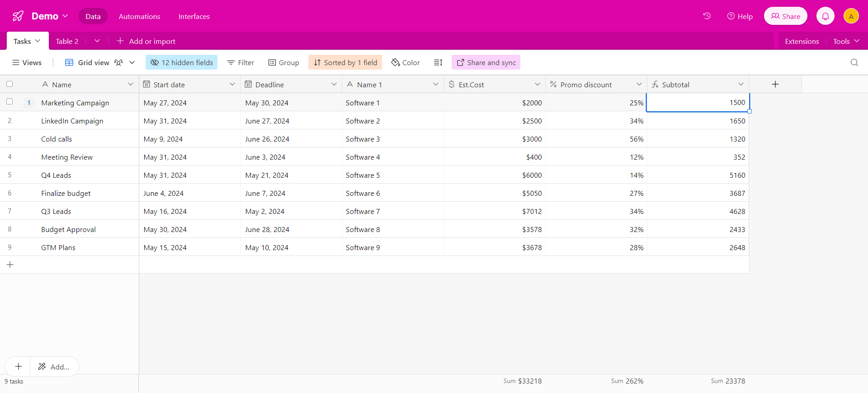The height and width of the screenshot is (393, 868).
Task: Open the Promo discount column menu
Action: coord(639,84)
